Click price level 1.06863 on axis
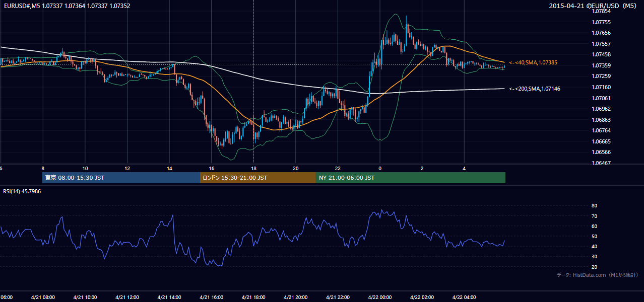The width and height of the screenshot is (644, 302). [602, 120]
